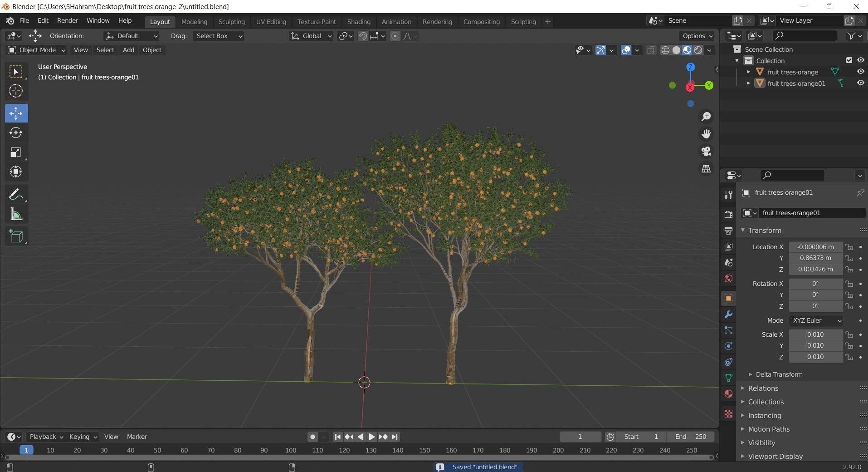Open World properties tab
868x472 pixels.
click(x=728, y=278)
